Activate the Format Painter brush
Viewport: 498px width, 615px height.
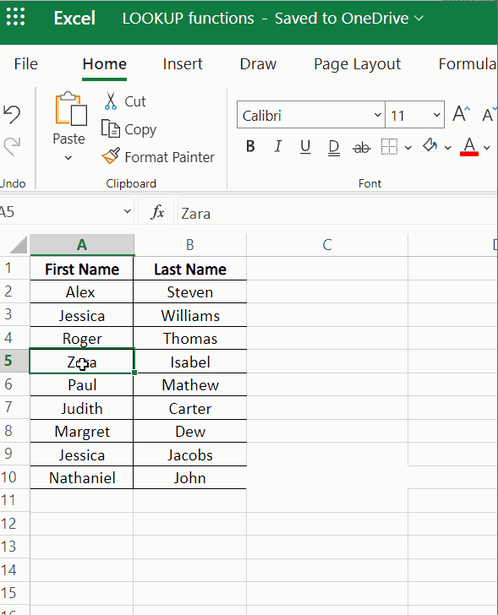point(111,156)
